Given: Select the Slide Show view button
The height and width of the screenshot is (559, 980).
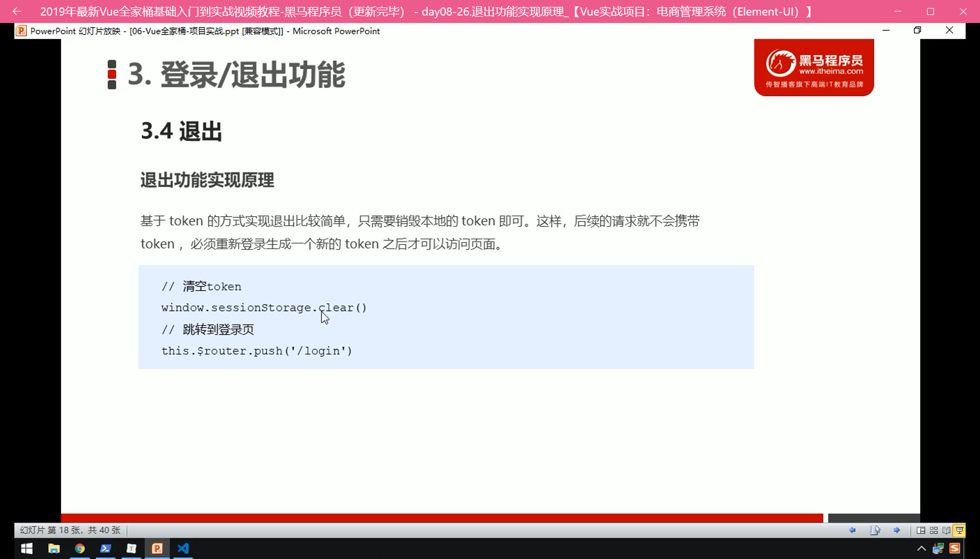Looking at the screenshot, I should click(959, 530).
